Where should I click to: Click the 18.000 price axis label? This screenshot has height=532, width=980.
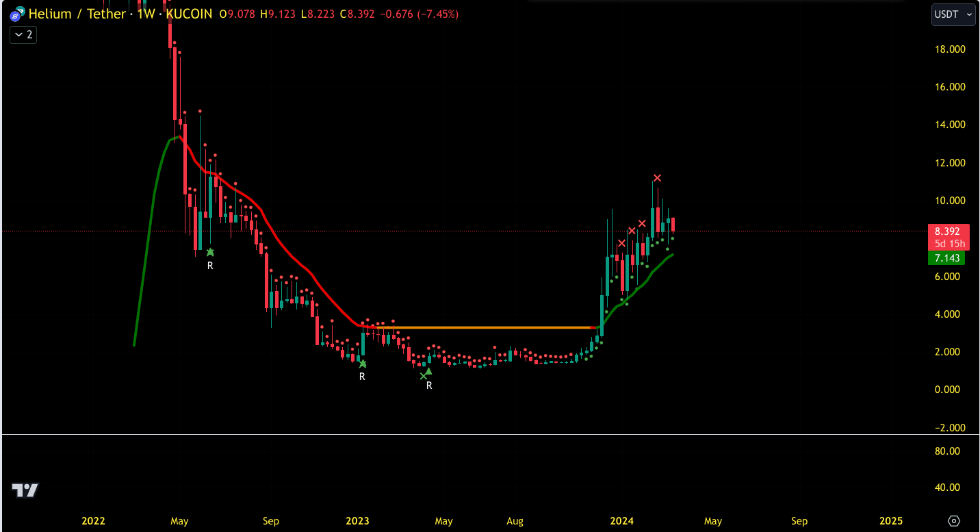pyautogui.click(x=950, y=49)
